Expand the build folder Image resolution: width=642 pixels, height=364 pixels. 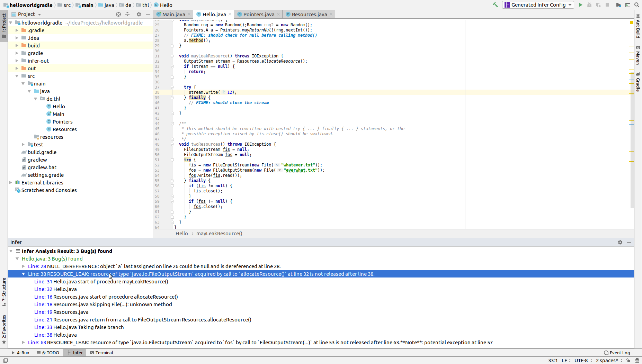[x=17, y=46]
